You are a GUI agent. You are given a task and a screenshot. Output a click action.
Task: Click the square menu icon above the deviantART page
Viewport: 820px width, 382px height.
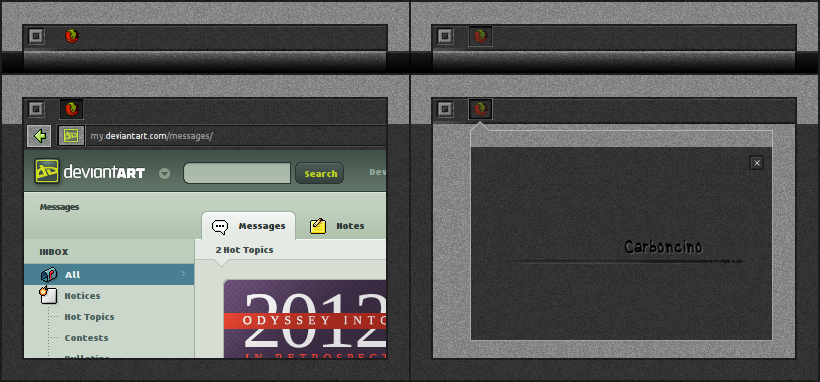36,109
